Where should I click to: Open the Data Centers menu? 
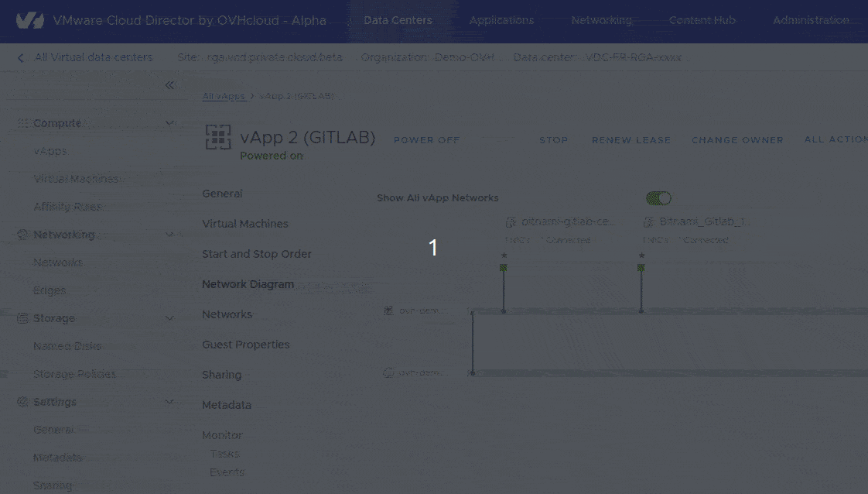(398, 20)
